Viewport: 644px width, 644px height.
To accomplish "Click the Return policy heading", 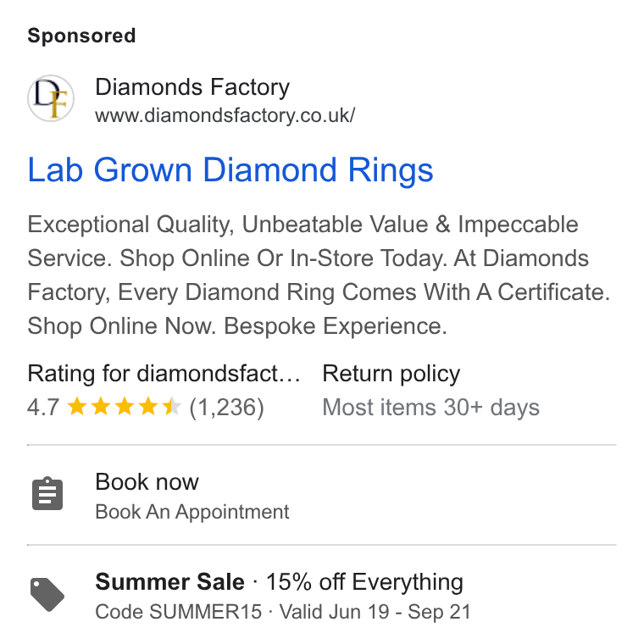I will coord(391,374).
